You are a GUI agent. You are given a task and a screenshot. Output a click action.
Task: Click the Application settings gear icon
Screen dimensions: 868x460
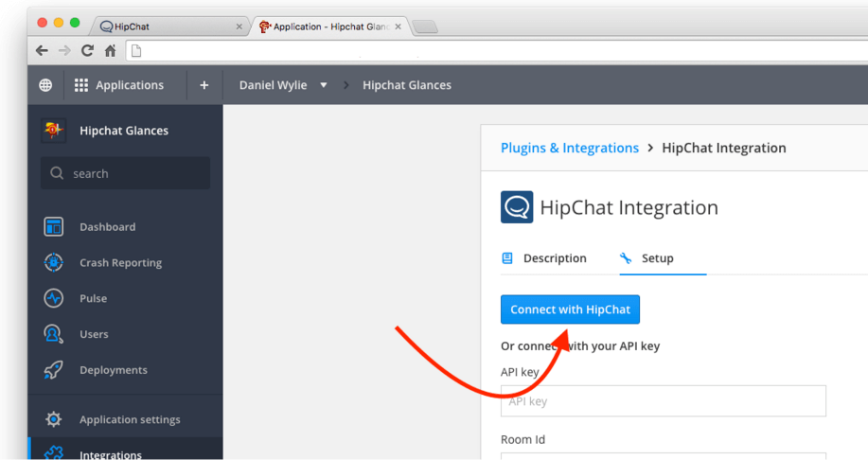click(54, 419)
